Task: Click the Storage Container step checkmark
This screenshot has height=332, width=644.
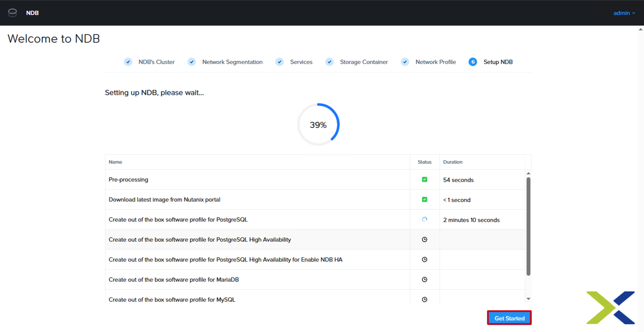Action: tap(329, 62)
